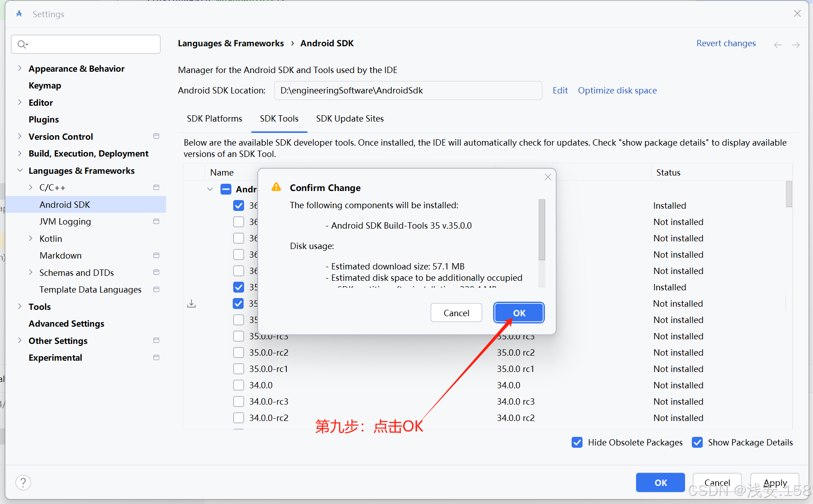813x504 pixels.
Task: Toggle the Show Package Details checkbox
Action: [697, 442]
